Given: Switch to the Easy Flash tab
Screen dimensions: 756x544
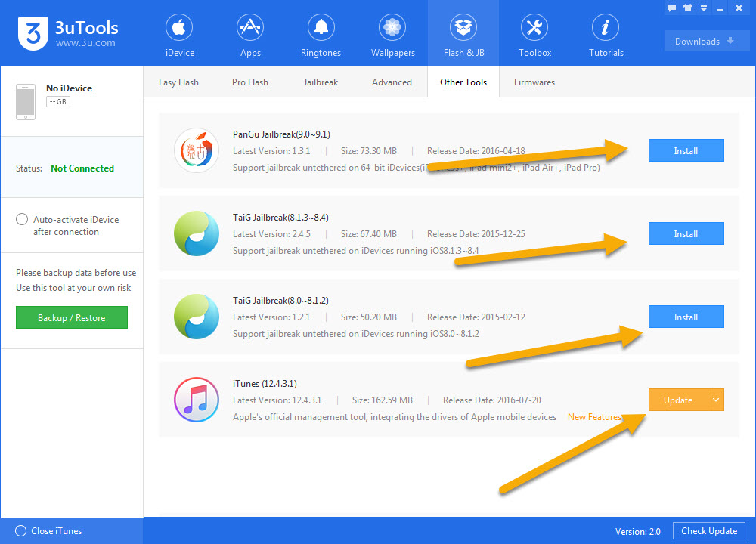Looking at the screenshot, I should click(x=178, y=82).
